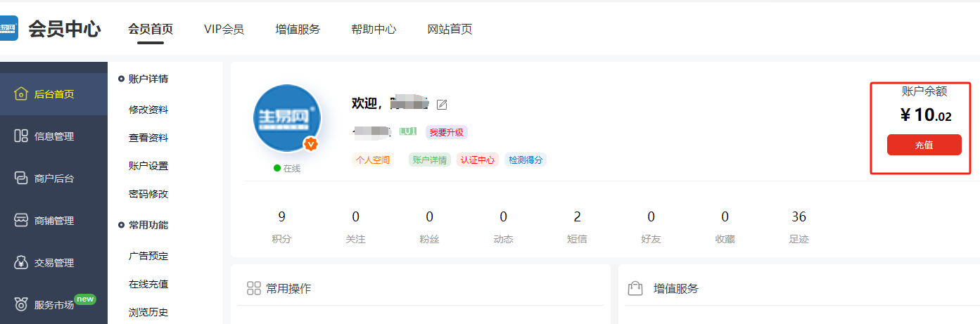Viewport: 980px width, 324px height.
Task: Open the VIP会员 tab
Action: tap(224, 30)
